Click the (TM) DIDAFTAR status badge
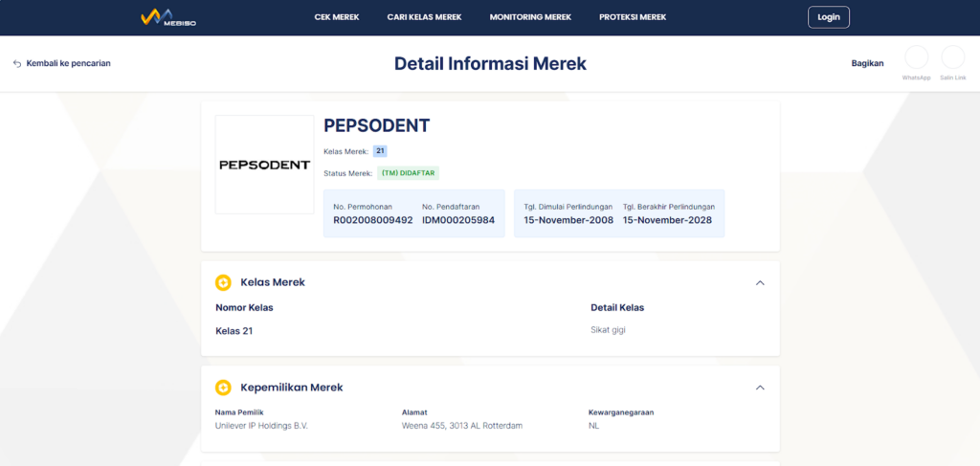This screenshot has height=466, width=980. [x=408, y=173]
